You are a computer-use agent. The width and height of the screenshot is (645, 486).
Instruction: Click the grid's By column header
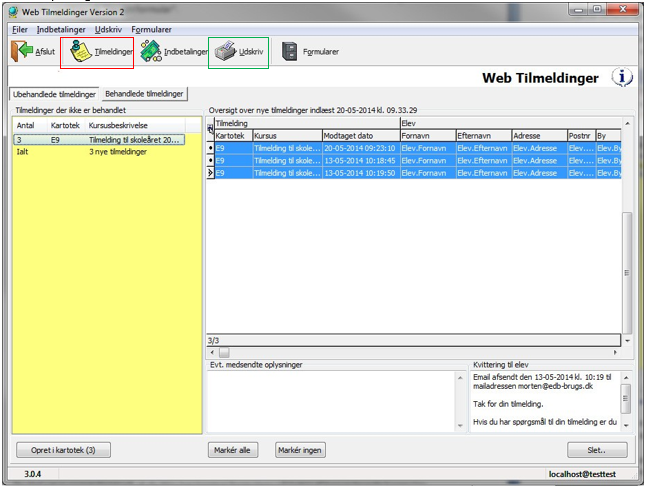coord(608,136)
